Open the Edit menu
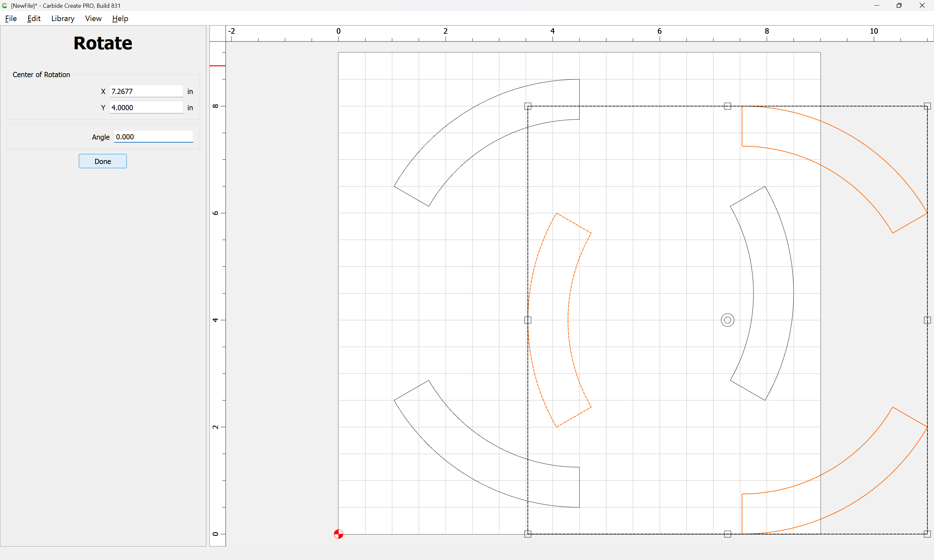 [34, 18]
